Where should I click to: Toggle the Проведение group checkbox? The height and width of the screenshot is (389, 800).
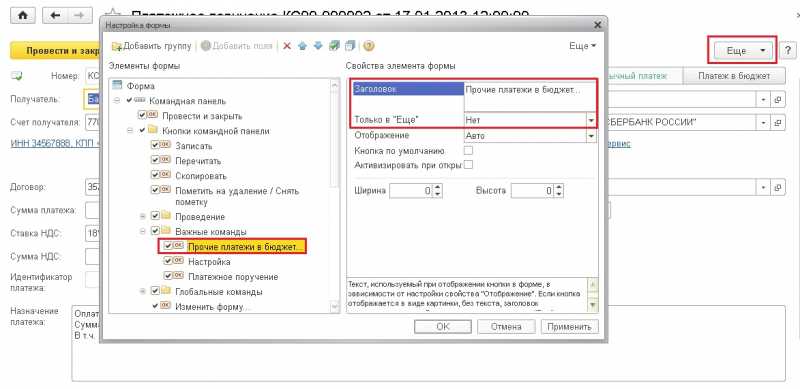tap(156, 216)
